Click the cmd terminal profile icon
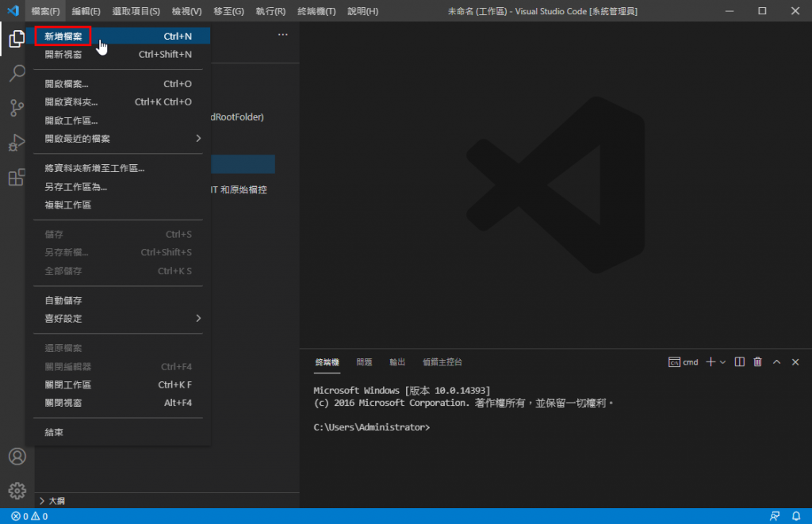The image size is (812, 524). [674, 362]
